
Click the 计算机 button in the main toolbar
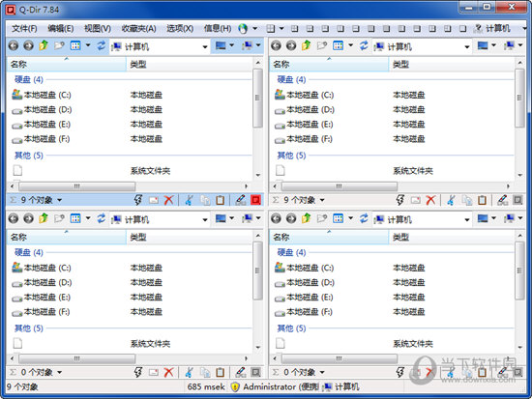click(492, 28)
